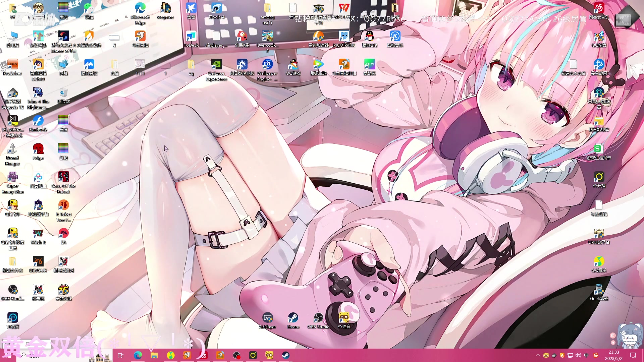Start PICO PARK from the desktop

[344, 39]
